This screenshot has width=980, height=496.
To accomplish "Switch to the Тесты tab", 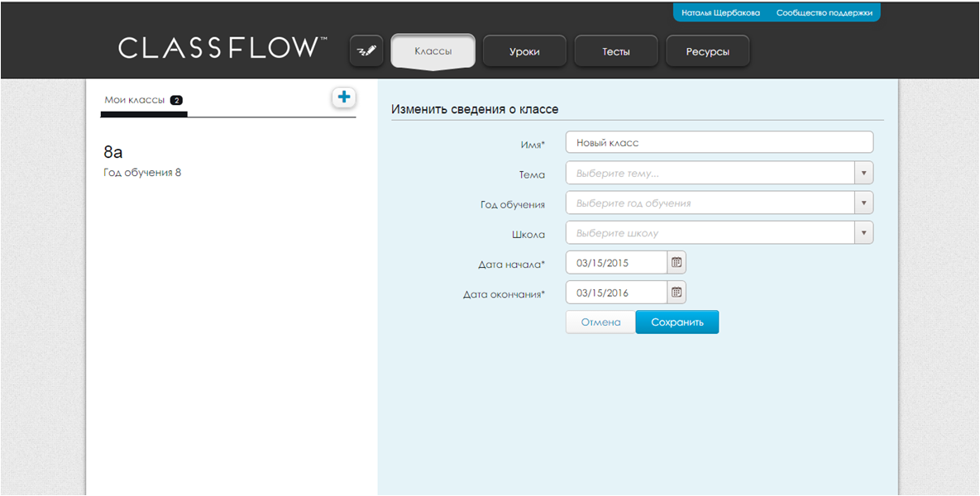I will click(x=615, y=50).
